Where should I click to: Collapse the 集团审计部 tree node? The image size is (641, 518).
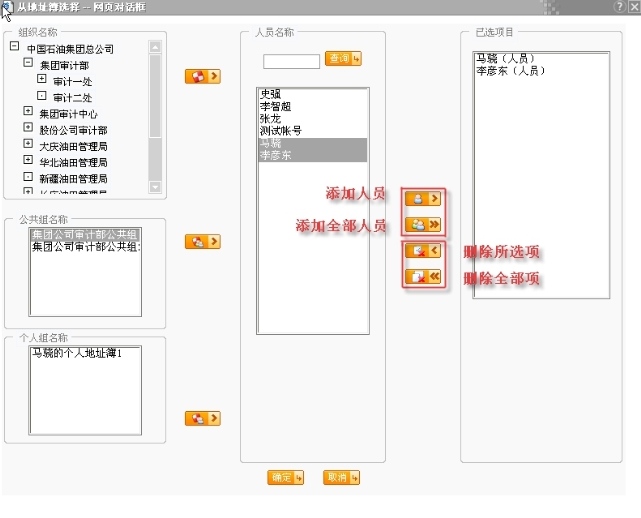(x=29, y=63)
